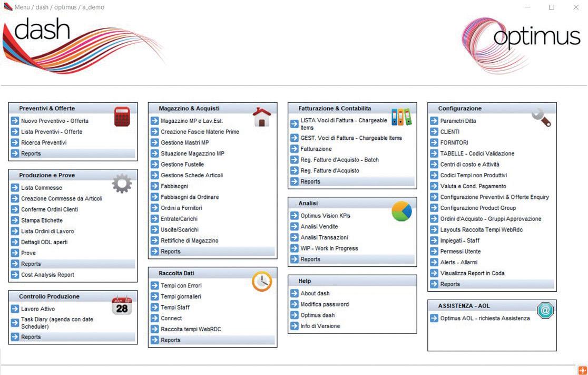The width and height of the screenshot is (588, 375).
Task: Click the red calculator icon in Preventivi & Offerte
Action: click(122, 117)
